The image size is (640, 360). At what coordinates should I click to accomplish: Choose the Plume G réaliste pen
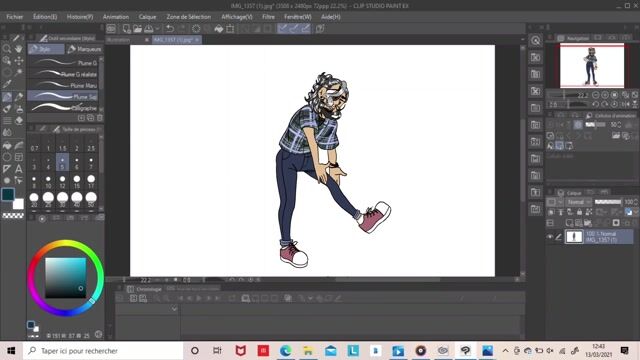point(62,74)
